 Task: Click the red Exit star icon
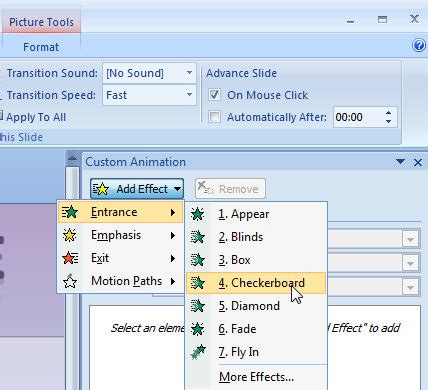pyautogui.click(x=70, y=258)
